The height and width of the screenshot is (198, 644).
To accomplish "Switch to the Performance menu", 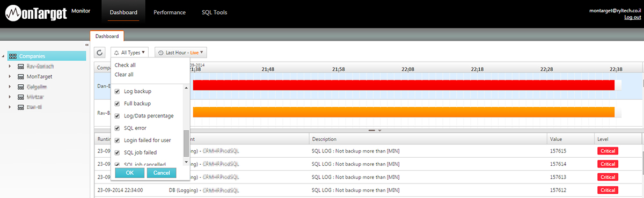I will point(170,12).
